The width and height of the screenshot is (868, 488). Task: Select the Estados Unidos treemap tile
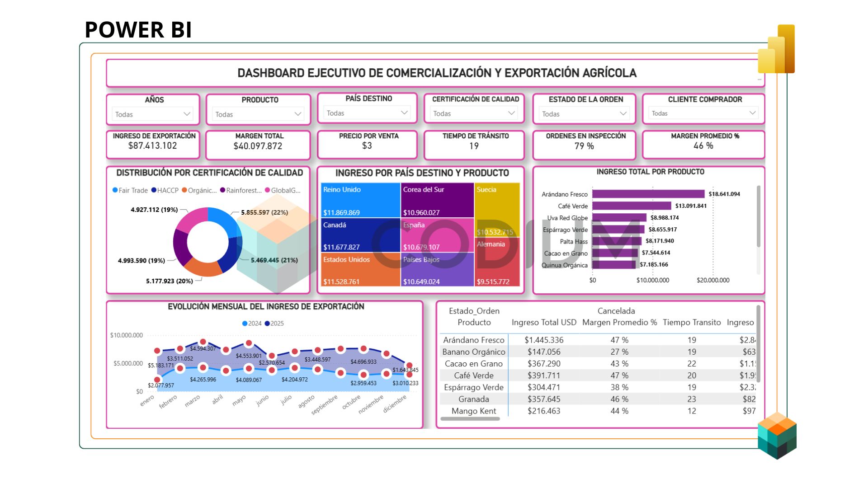click(x=360, y=269)
